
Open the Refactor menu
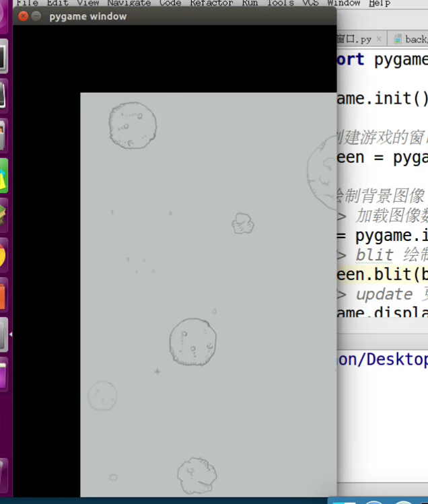click(x=211, y=3)
